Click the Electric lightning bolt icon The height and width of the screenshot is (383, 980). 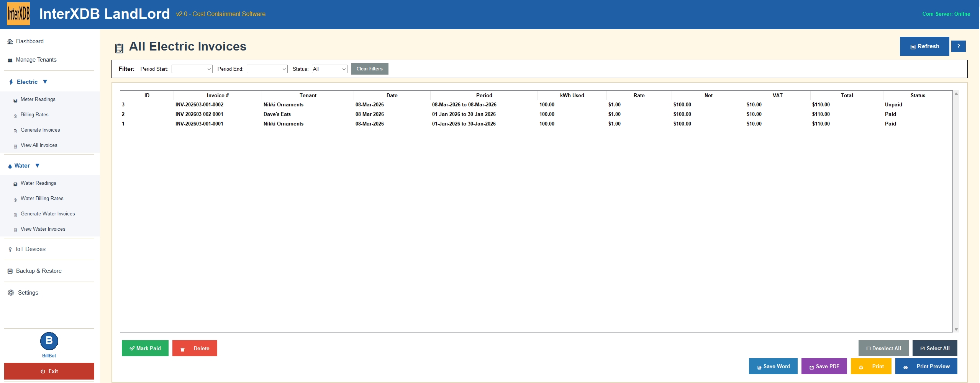(x=11, y=82)
